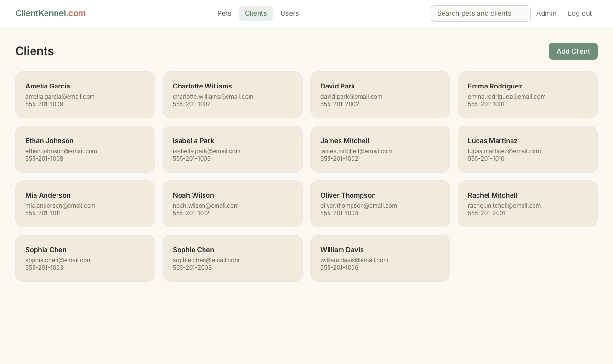The height and width of the screenshot is (364, 613).
Task: Click phone number 555-201-1005
Action: [x=192, y=159]
